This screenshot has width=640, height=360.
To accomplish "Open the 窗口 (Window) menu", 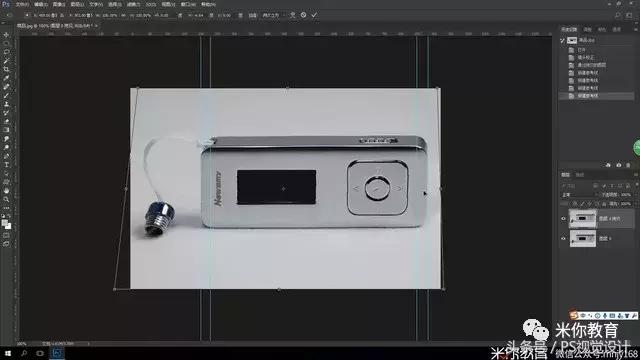I will click(188, 4).
